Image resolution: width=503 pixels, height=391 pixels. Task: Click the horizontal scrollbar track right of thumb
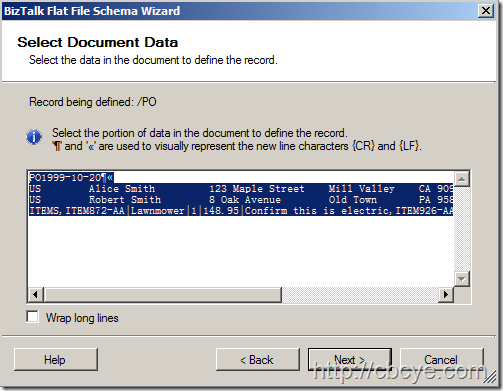(x=360, y=295)
